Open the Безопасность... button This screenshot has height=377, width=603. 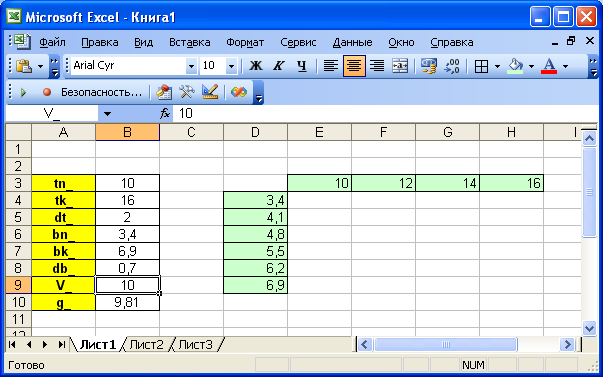pos(102,92)
